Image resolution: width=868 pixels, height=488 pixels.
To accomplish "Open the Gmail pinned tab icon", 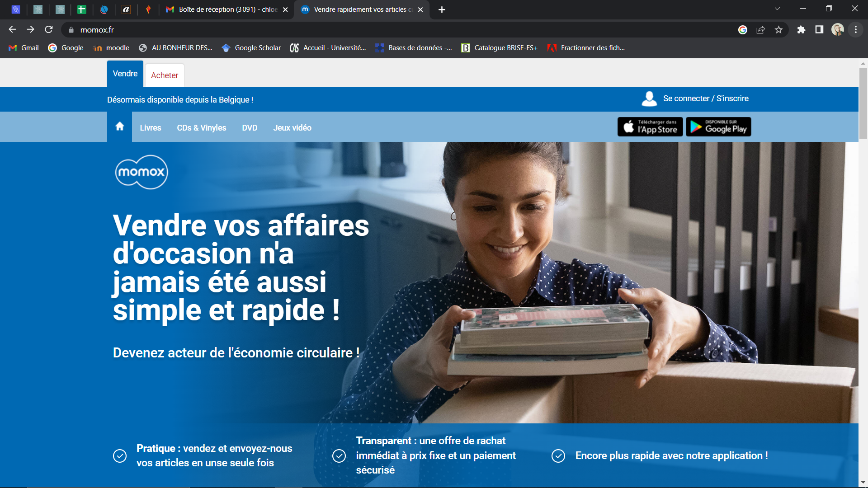I will point(170,9).
